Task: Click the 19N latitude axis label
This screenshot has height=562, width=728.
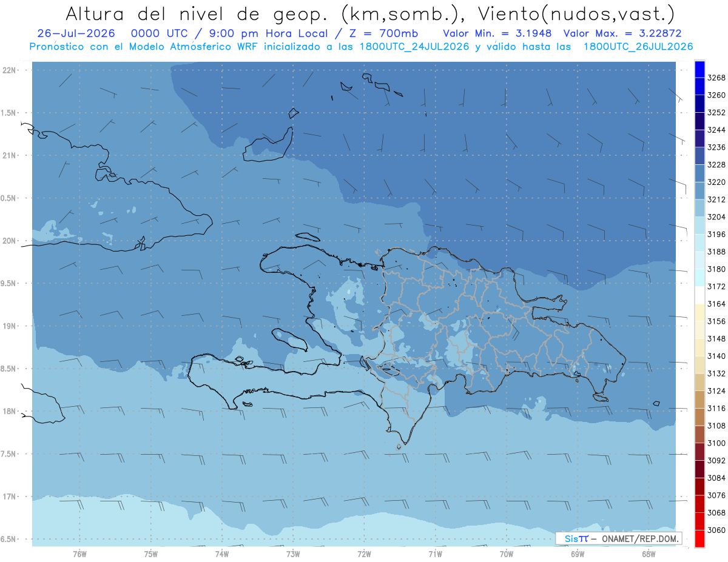Action: pos(9,326)
